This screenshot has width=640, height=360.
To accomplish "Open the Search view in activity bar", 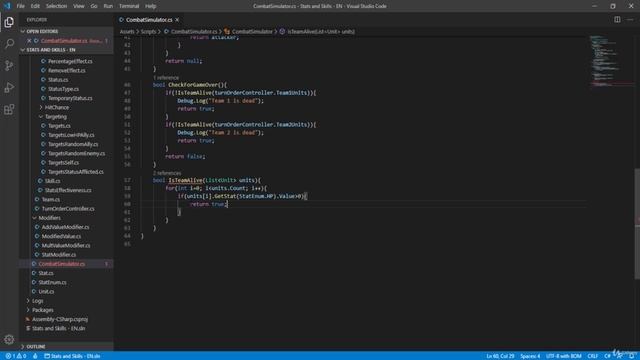I will click(9, 44).
